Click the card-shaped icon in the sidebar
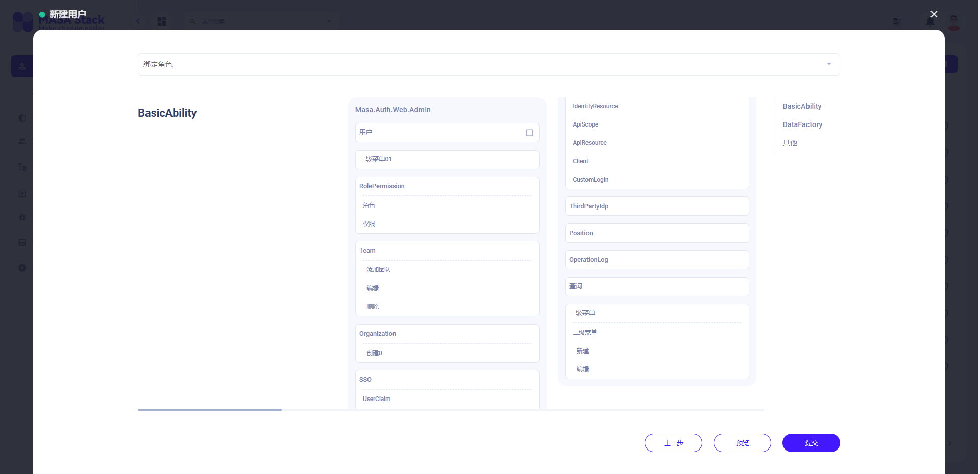Viewport: 980px width, 474px height. [22, 242]
